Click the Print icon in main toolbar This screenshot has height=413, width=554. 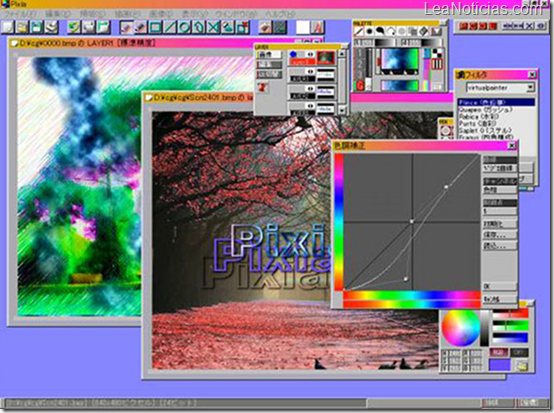[52, 27]
